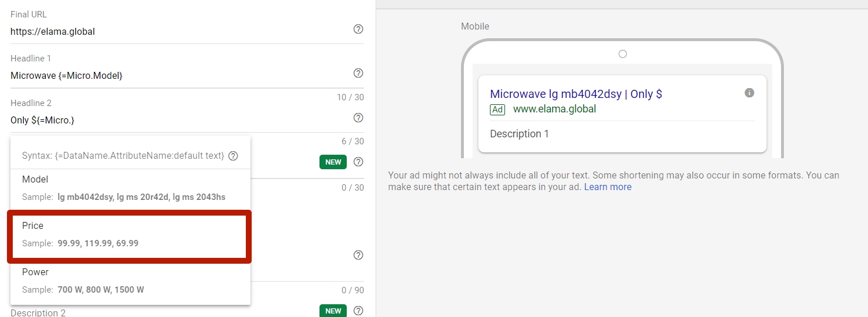Click the NEW badge beside Description 2
This screenshot has width=868, height=317.
(333, 311)
